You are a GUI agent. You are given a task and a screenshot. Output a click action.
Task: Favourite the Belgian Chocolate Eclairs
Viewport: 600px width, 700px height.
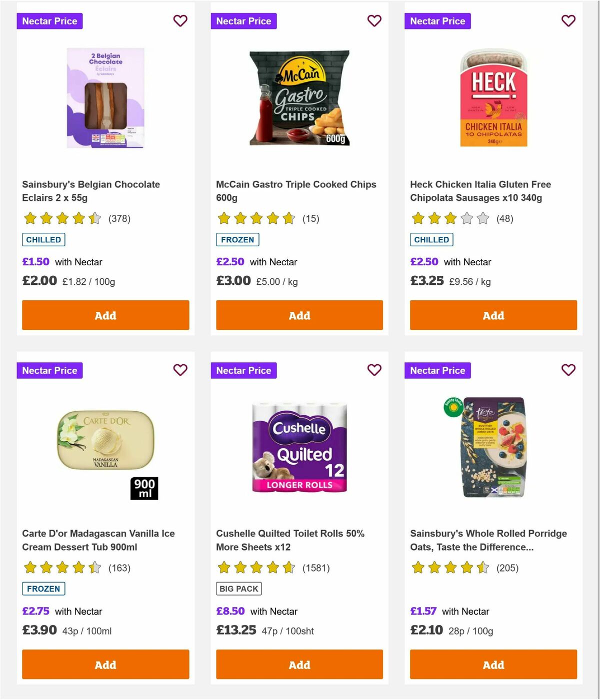coord(180,21)
